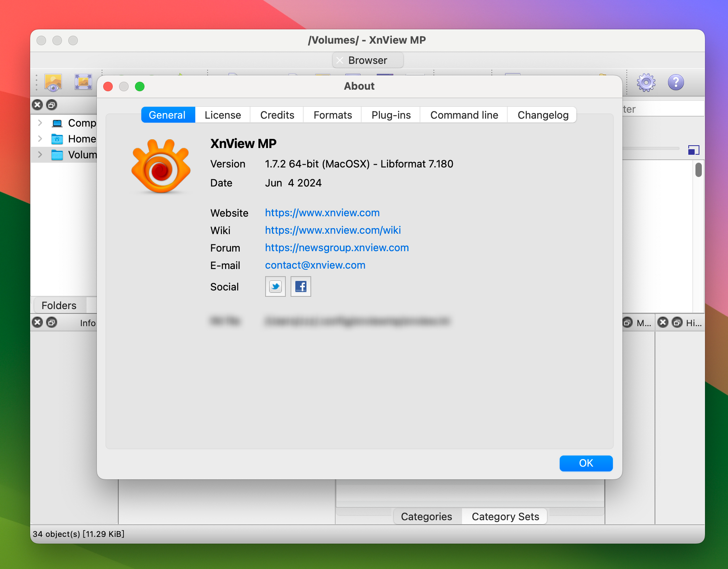Click the contact@xnview.com email link

tap(315, 265)
